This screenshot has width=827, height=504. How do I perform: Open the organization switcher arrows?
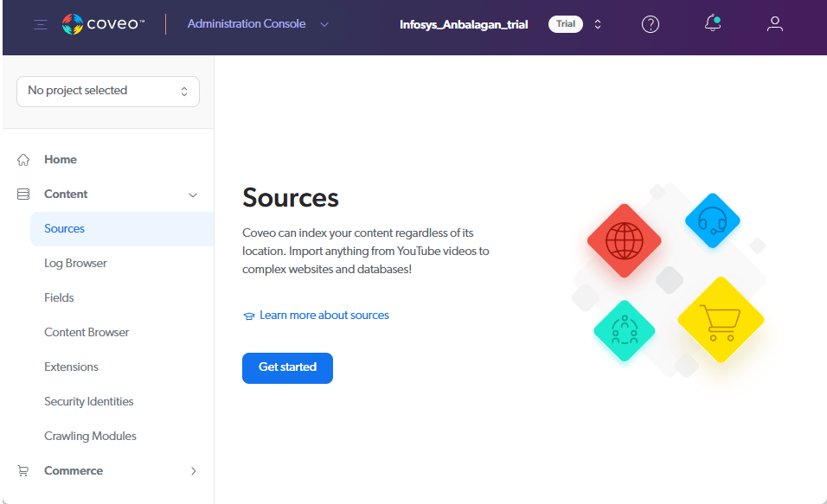[x=598, y=24]
